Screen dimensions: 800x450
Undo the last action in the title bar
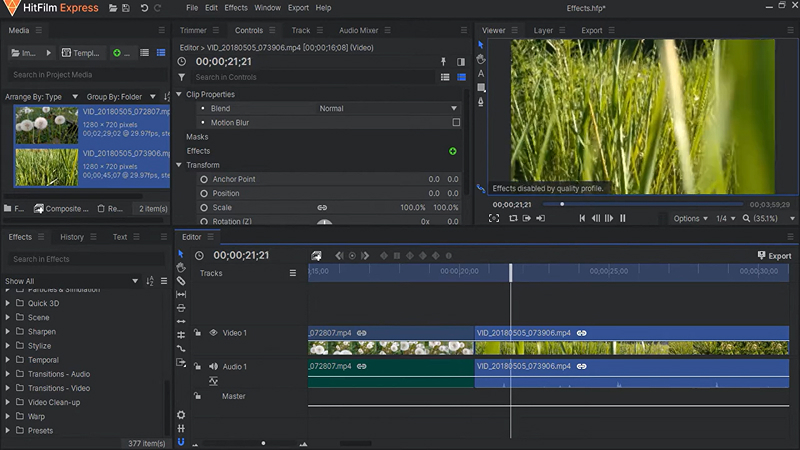(x=144, y=8)
